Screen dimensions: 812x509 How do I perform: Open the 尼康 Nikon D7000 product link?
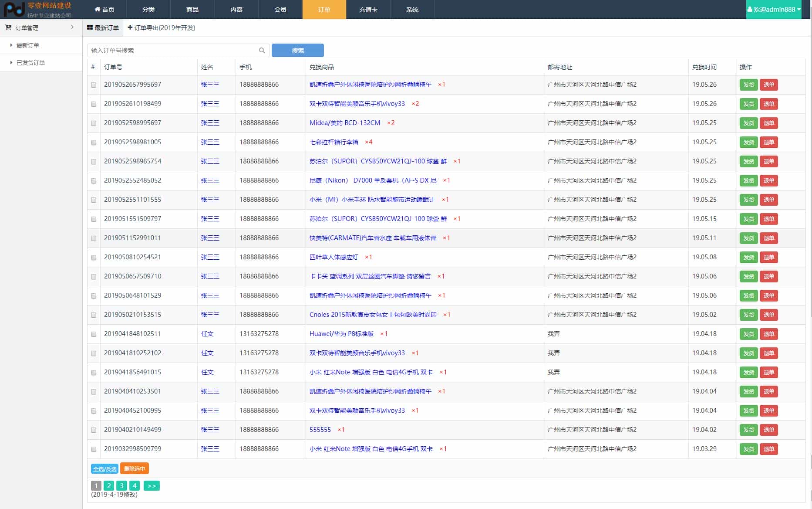[x=373, y=180]
